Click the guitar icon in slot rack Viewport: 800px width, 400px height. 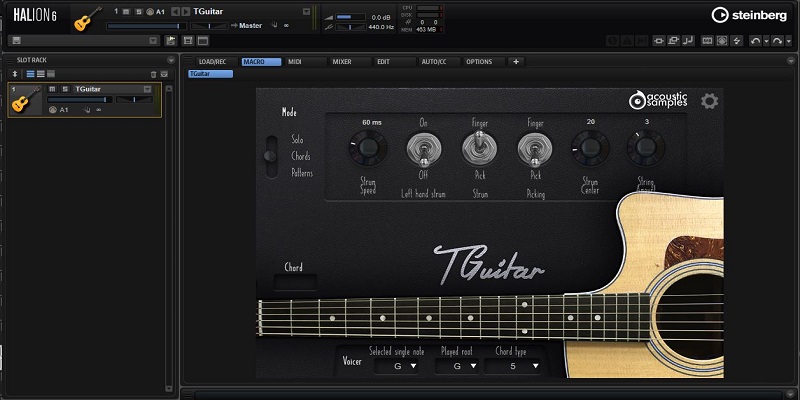27,99
